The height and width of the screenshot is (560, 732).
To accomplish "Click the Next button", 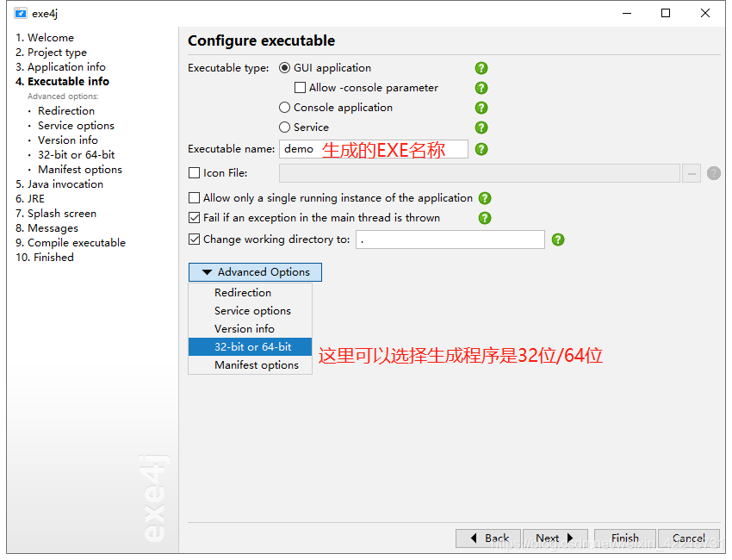I will pyautogui.click(x=555, y=538).
